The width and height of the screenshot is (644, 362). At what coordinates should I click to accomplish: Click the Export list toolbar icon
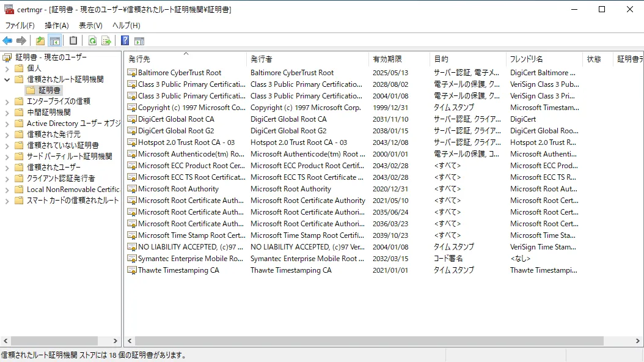tap(106, 41)
